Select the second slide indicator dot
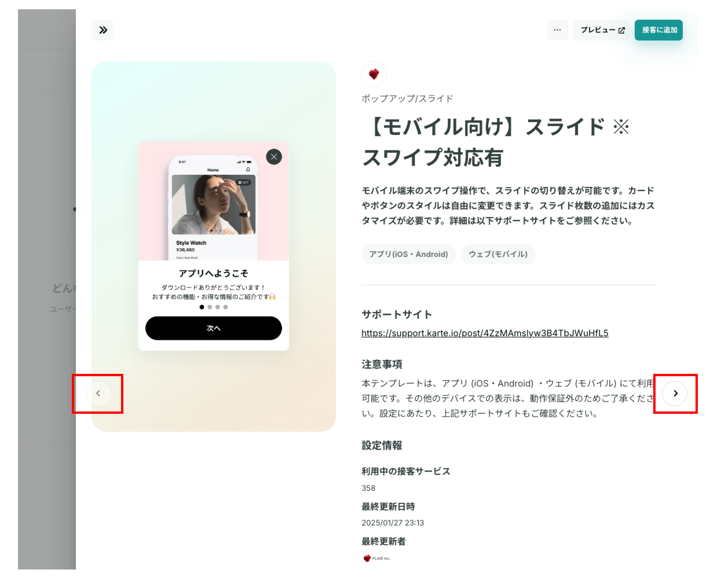This screenshot has width=710, height=588. click(x=210, y=307)
